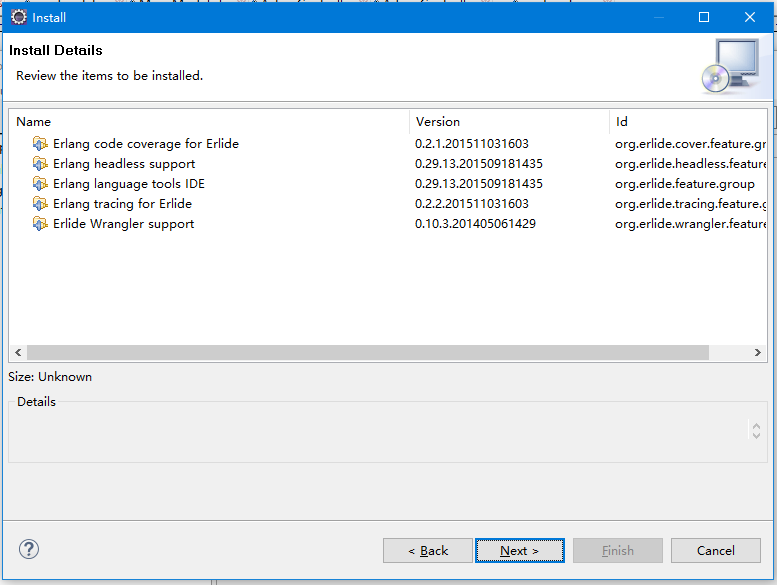Click the feature icon beside Erlang code coverage
The height and width of the screenshot is (585, 777).
tap(40, 144)
